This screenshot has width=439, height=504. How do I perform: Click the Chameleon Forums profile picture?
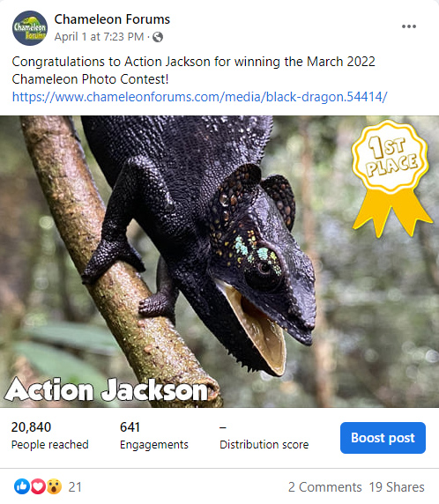click(x=30, y=28)
